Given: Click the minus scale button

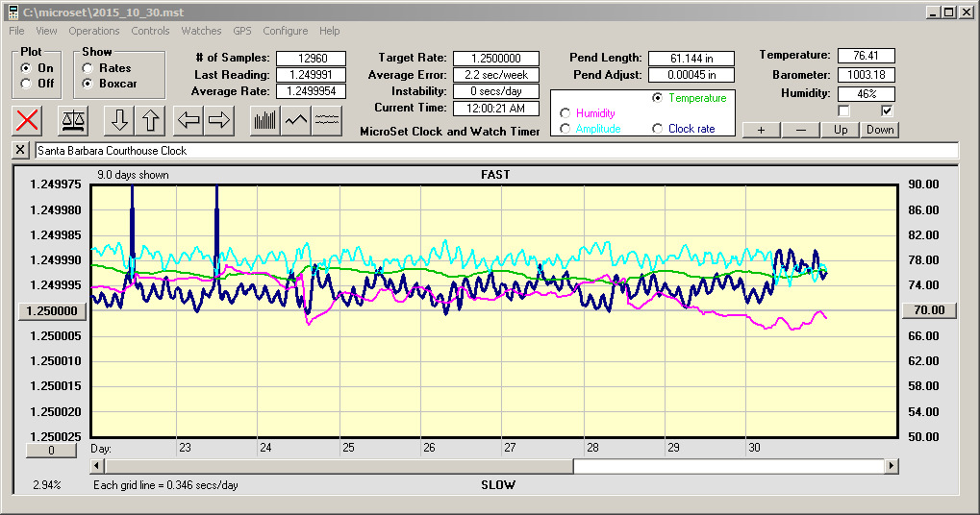Looking at the screenshot, I should coord(800,130).
